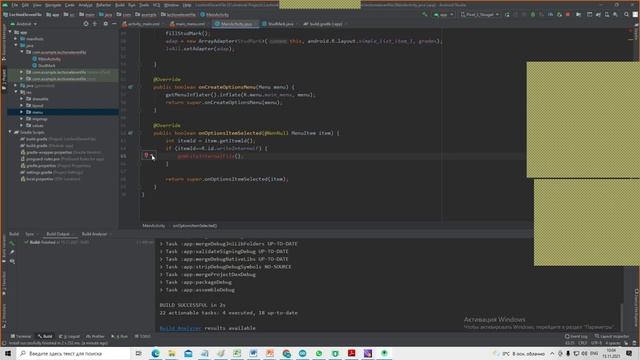The height and width of the screenshot is (360, 640).
Task: Expand the menu folder in res
Action: [22, 112]
